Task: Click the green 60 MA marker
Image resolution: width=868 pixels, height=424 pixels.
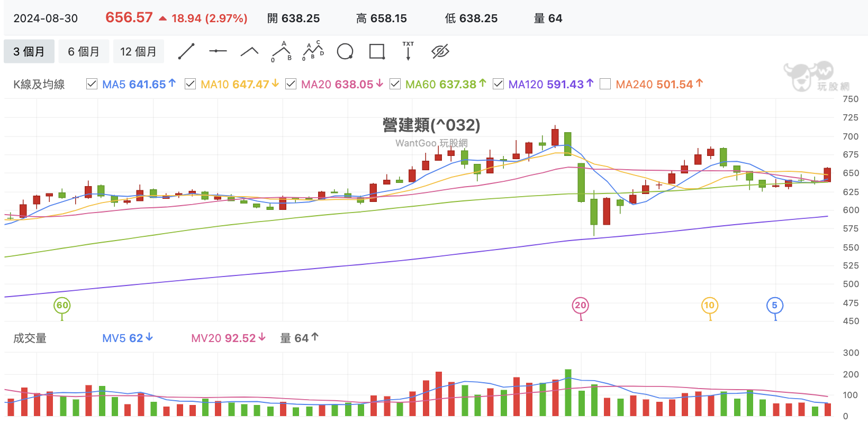Action: [62, 305]
